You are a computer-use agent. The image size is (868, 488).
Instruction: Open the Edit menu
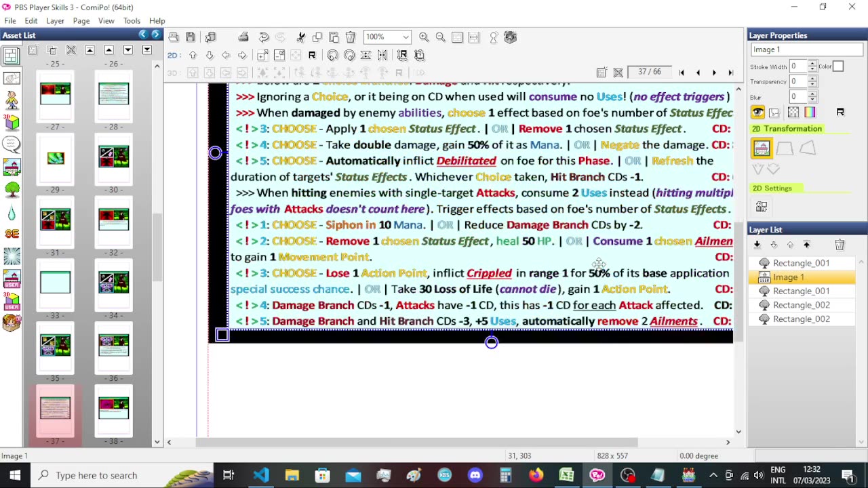(31, 21)
